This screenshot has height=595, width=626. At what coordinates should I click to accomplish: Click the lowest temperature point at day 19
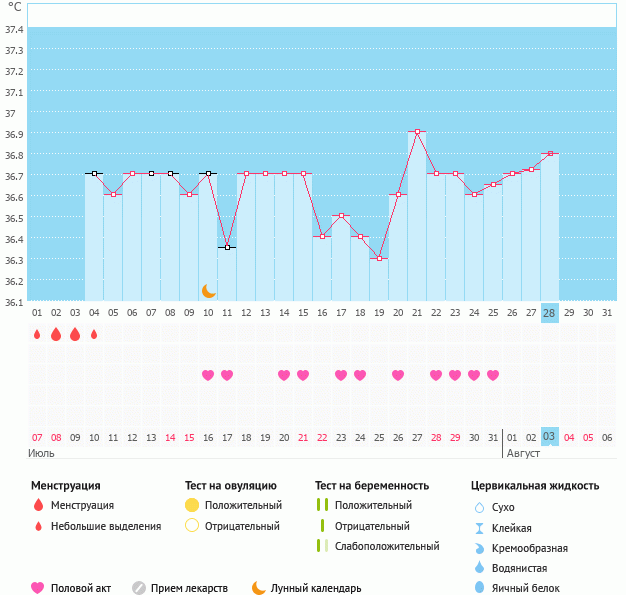coord(379,258)
